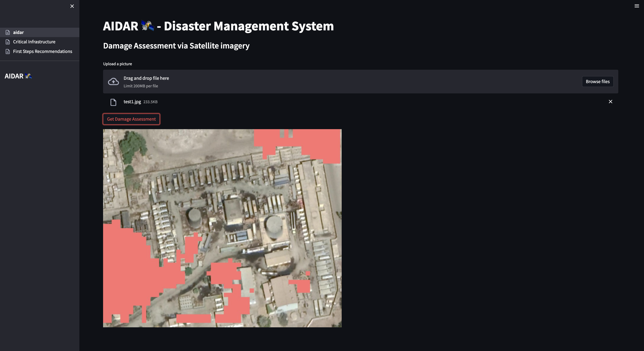The image size is (644, 351).
Task: Click the Disaster Management System heading
Action: point(248,26)
